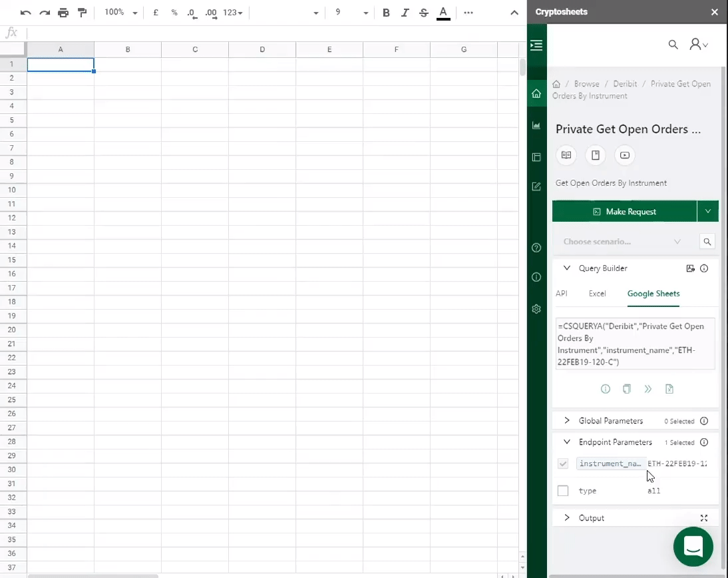
Task: Apply percent format to cell
Action: click(174, 13)
